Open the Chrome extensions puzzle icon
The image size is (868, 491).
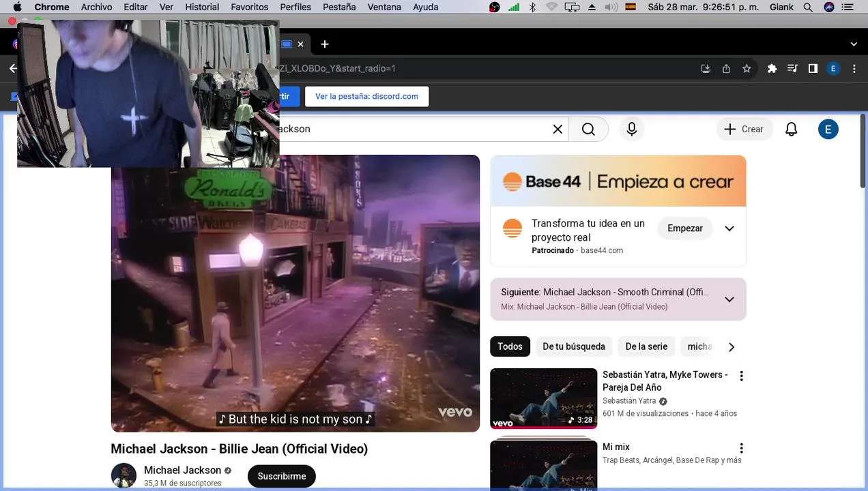[772, 68]
